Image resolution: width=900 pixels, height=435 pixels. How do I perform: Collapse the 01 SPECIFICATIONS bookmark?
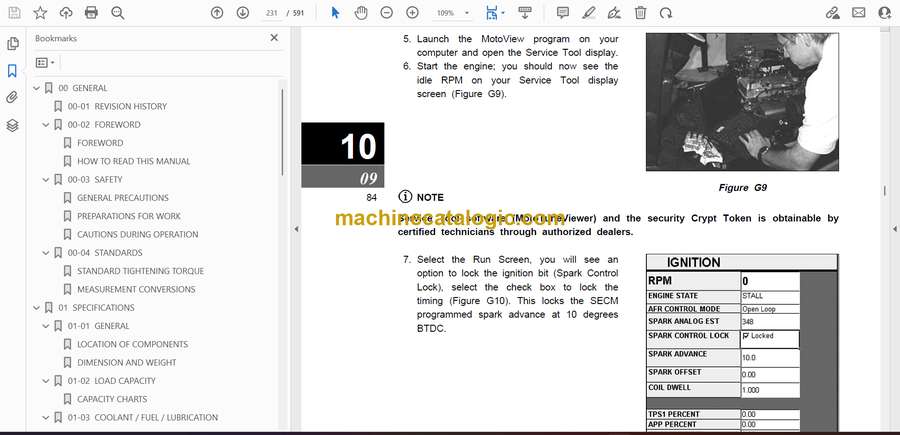coord(37,308)
